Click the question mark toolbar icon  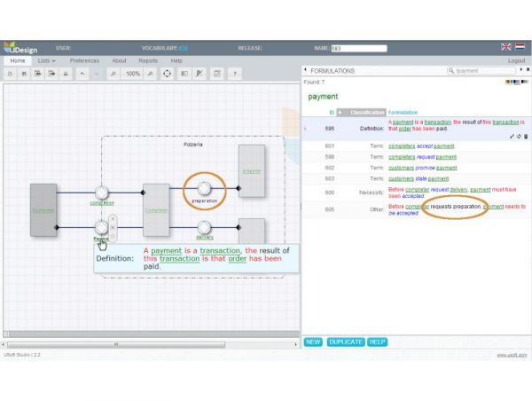click(x=234, y=74)
